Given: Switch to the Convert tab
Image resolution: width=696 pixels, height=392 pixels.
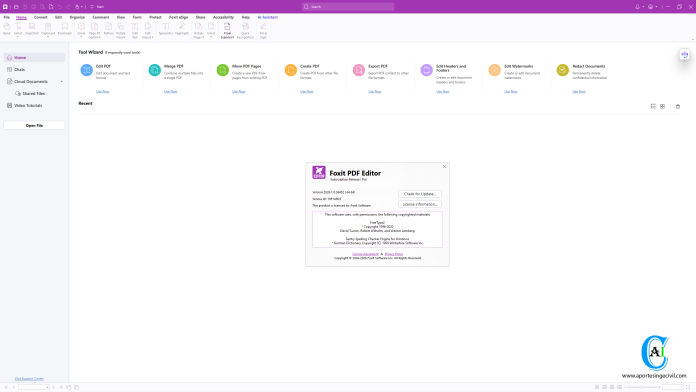Looking at the screenshot, I should (40, 17).
